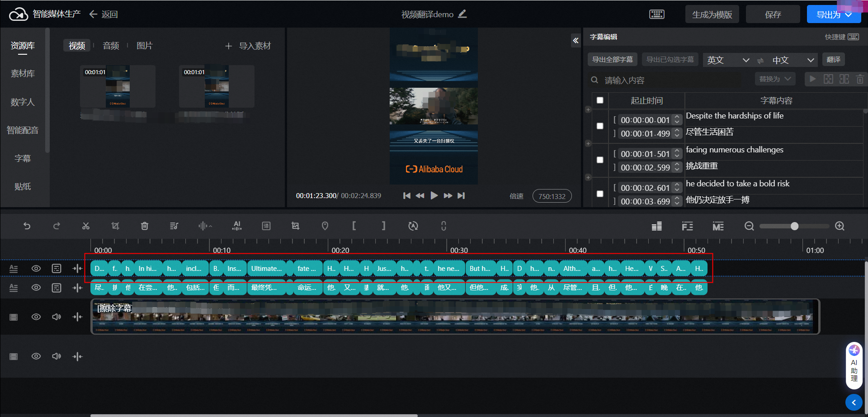Image resolution: width=868 pixels, height=417 pixels.
Task: Click the 750:1332 aspect ratio selector
Action: 552,196
